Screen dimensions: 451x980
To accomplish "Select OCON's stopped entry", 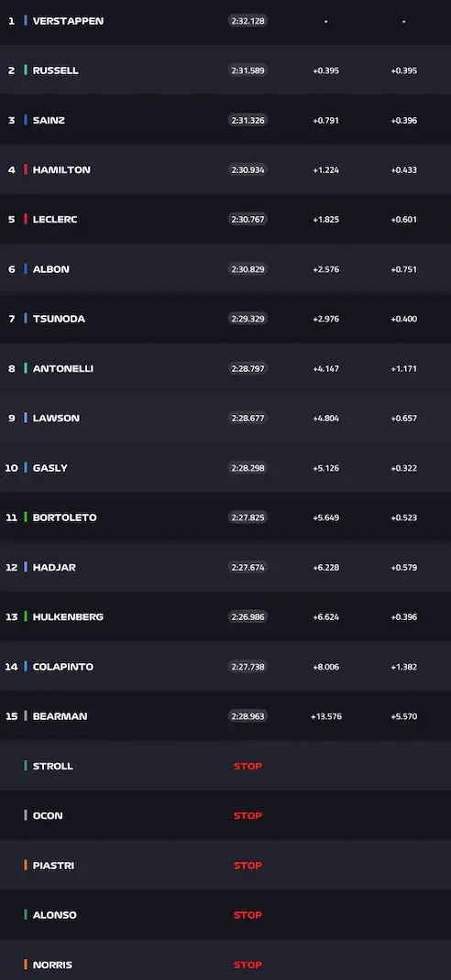I will pos(225,816).
